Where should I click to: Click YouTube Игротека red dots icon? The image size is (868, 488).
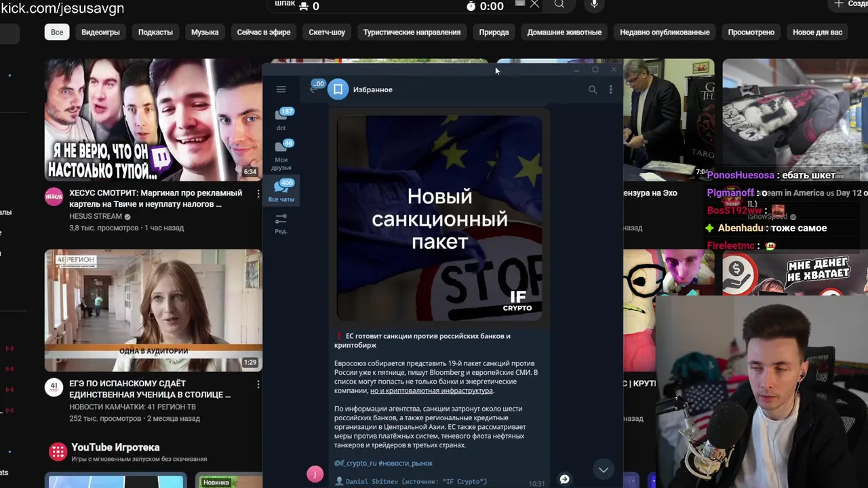(58, 451)
